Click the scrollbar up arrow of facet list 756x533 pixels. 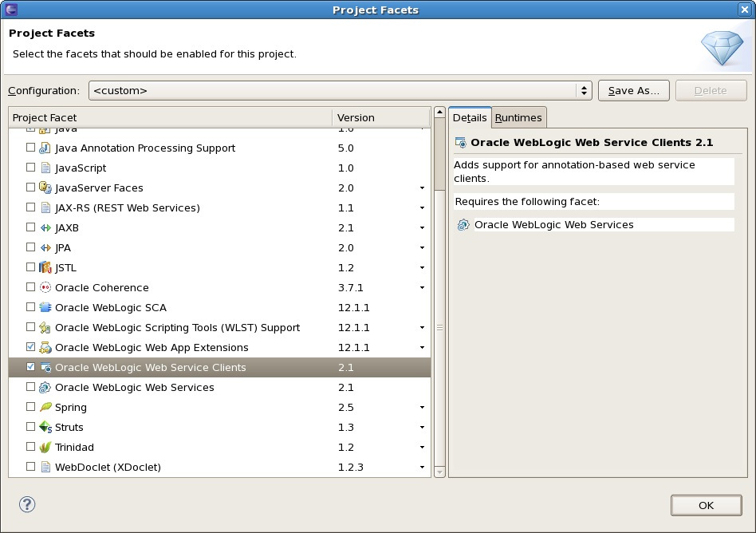[439, 113]
